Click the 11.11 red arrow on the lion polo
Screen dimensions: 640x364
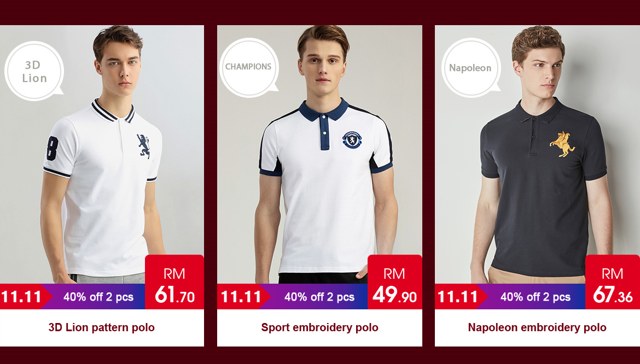[25, 296]
